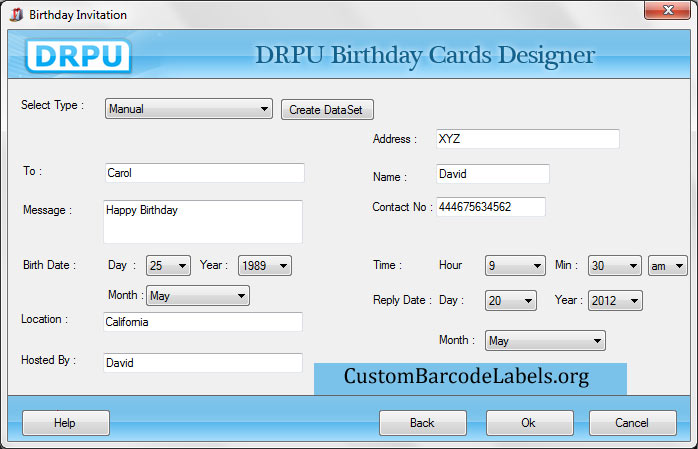Click the Name field containing David
This screenshot has height=449, width=698.
click(492, 174)
